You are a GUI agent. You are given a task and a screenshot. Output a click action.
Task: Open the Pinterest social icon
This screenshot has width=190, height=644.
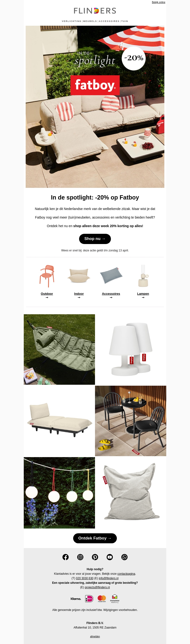pyautogui.click(x=95, y=557)
